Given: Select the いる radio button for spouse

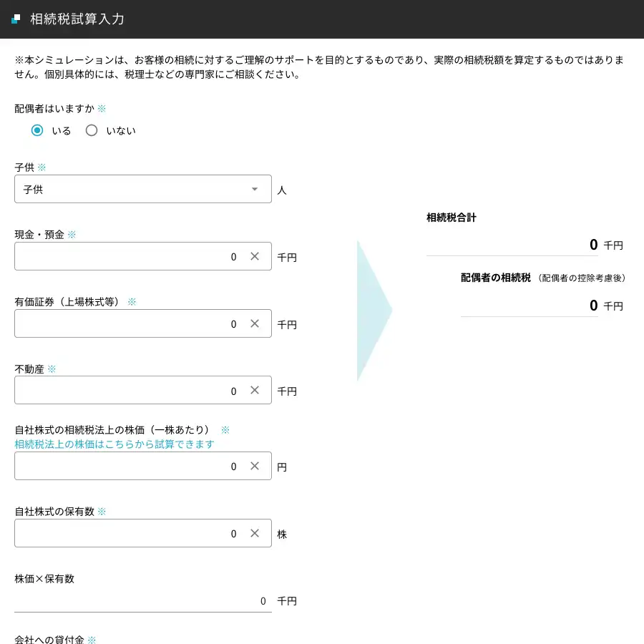Looking at the screenshot, I should [x=37, y=130].
